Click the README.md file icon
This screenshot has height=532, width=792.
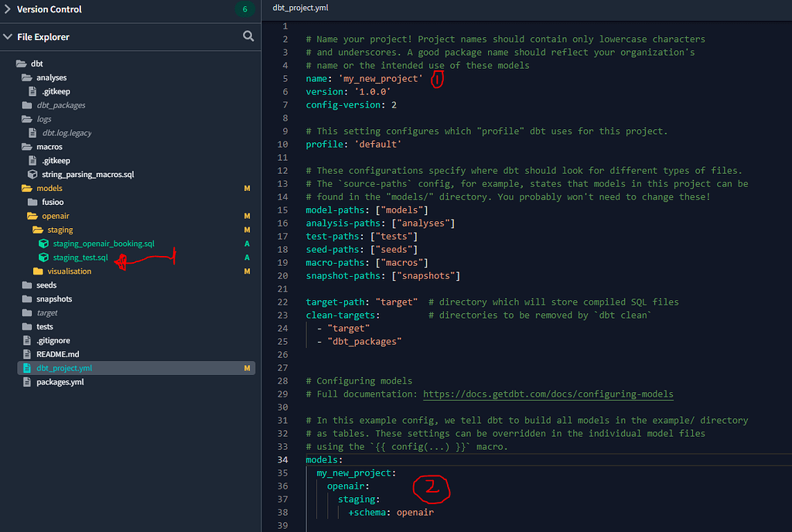tap(27, 354)
